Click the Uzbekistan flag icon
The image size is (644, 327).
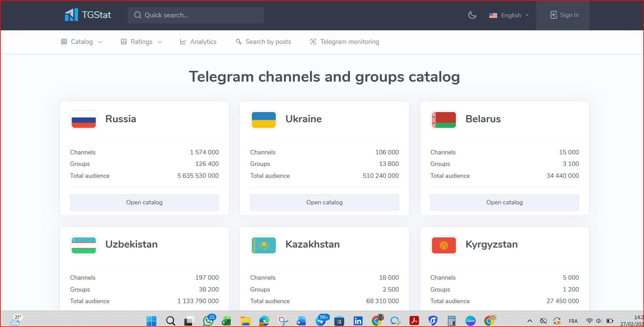(x=84, y=245)
